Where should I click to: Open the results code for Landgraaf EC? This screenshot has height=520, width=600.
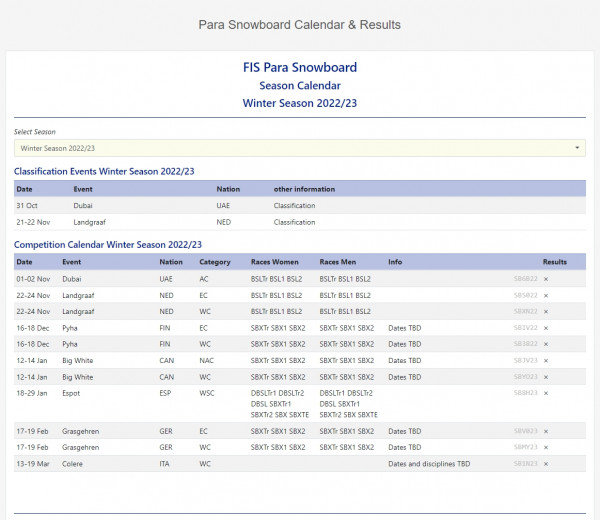[525, 295]
